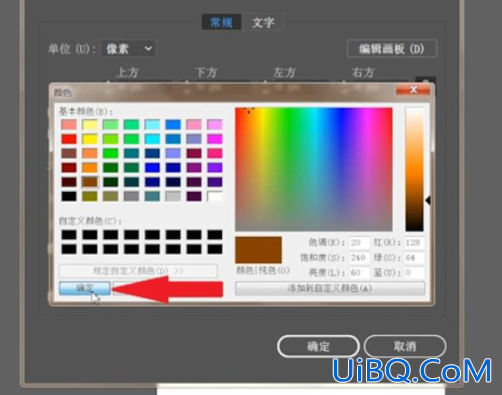Click the 编辑画板(D) button
Viewport: 502px width, 395px height.
tap(392, 49)
